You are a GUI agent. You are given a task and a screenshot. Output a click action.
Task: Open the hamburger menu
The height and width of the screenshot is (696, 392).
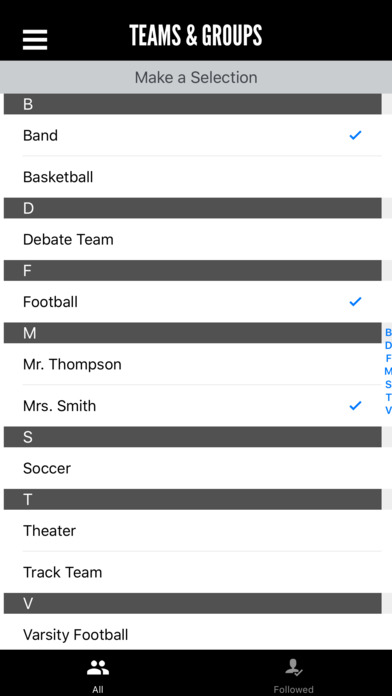[x=35, y=40]
